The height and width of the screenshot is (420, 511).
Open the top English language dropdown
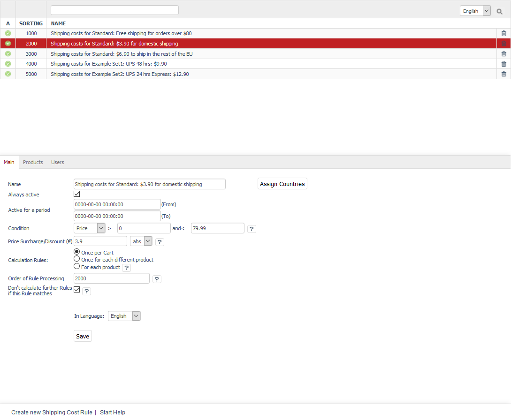pyautogui.click(x=475, y=11)
